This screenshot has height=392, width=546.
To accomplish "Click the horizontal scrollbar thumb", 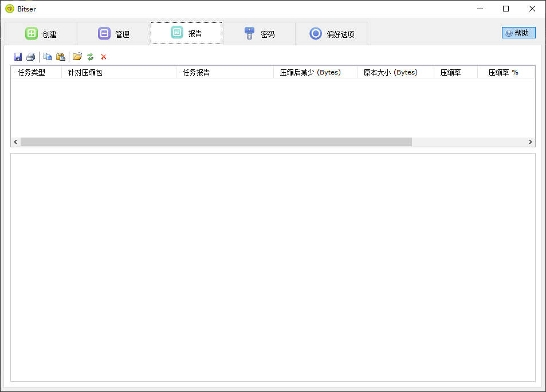I will click(x=216, y=142).
